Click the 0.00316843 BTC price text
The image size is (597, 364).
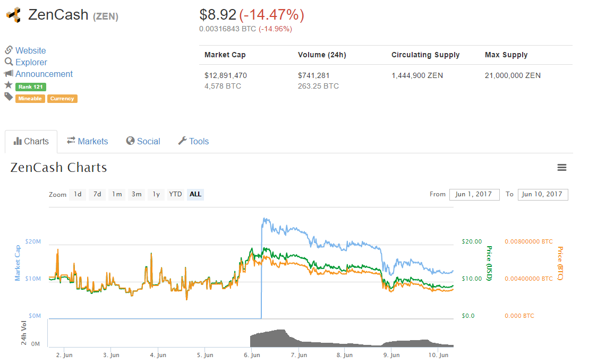click(x=228, y=29)
